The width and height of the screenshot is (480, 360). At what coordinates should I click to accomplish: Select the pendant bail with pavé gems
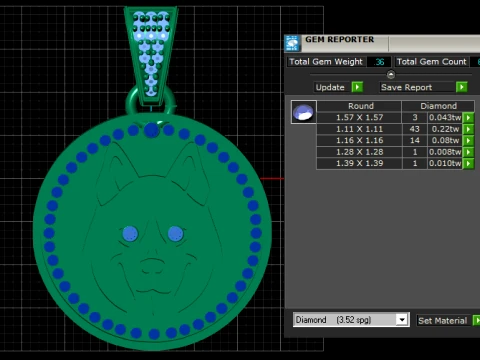click(x=151, y=55)
